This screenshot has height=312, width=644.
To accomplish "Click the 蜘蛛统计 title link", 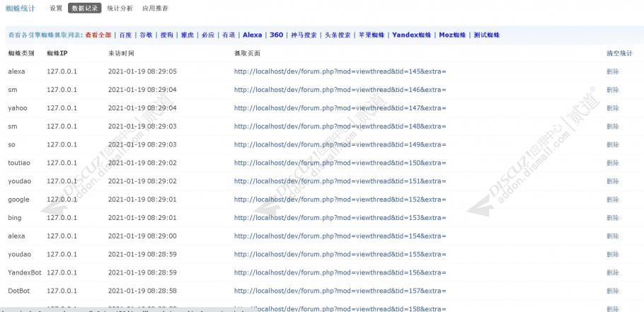I will (x=21, y=8).
